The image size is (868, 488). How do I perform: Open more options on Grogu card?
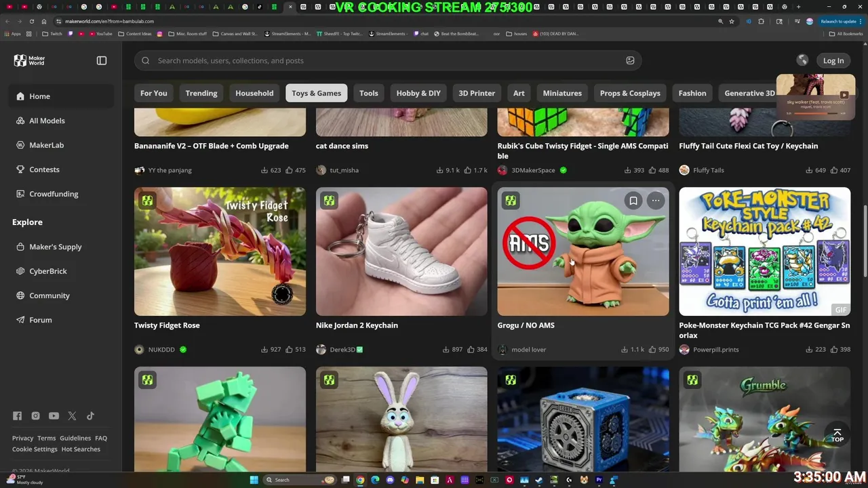point(656,201)
